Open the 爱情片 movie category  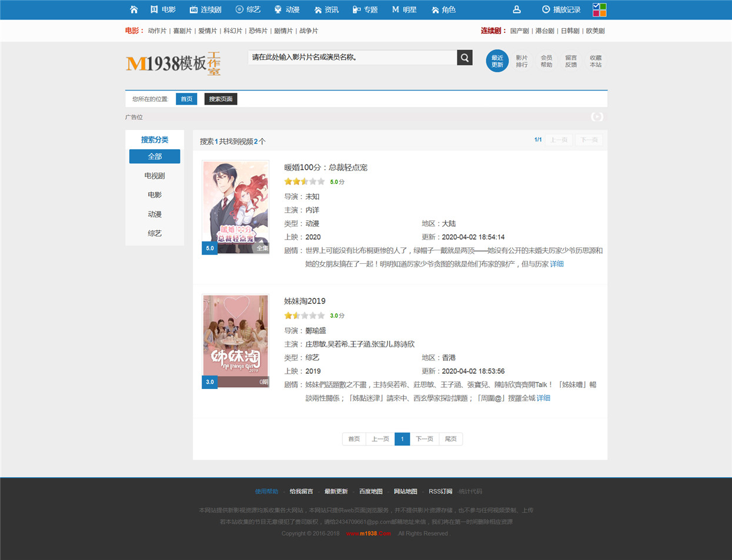[208, 31]
